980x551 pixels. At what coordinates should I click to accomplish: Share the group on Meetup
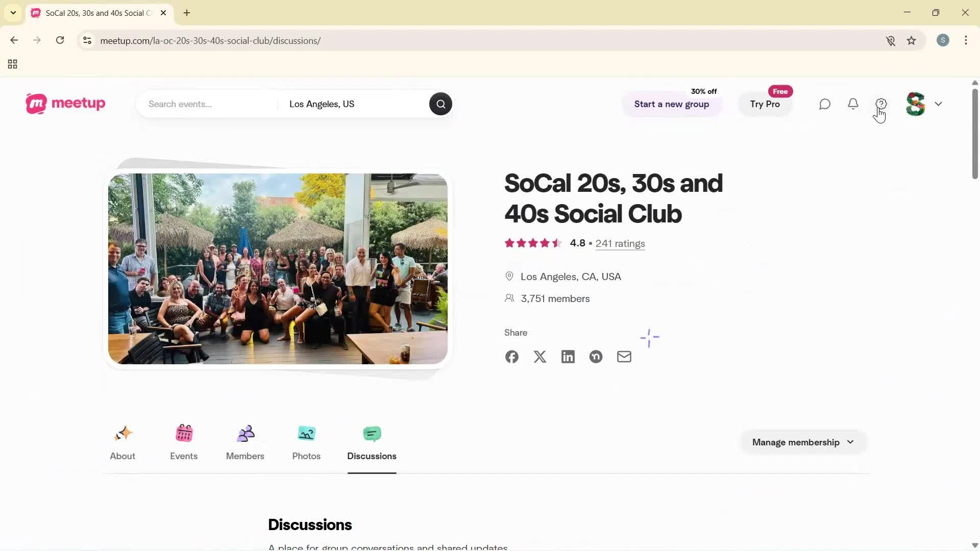point(596,356)
